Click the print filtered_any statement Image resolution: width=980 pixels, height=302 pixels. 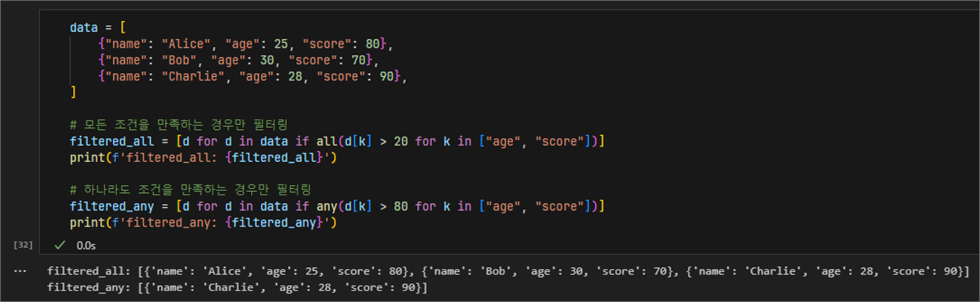(x=203, y=222)
